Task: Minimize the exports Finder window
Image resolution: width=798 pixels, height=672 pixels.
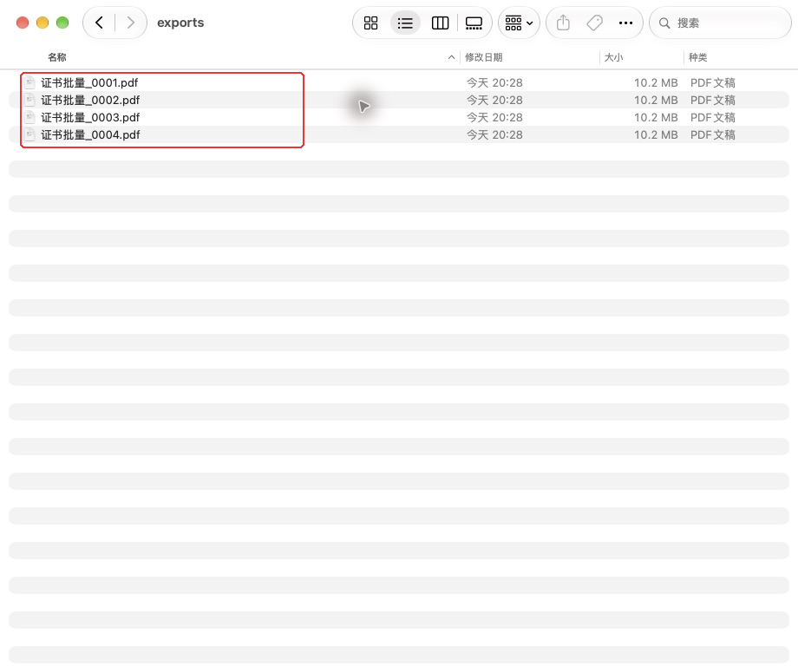Action: 43,23
